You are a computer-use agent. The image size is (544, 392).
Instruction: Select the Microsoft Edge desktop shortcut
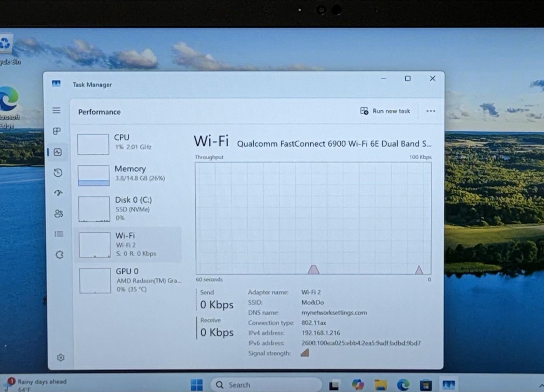tap(10, 107)
